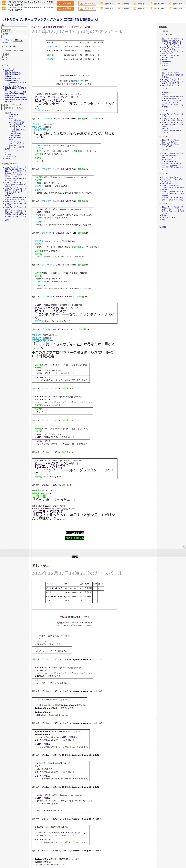Screen dimensions: 186x868
Task: Open Connecting With you バトルロイヤル! link
Action: tap(16, 100)
